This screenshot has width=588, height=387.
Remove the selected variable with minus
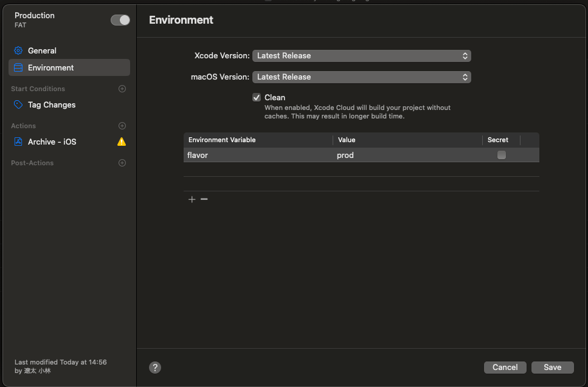tap(204, 199)
